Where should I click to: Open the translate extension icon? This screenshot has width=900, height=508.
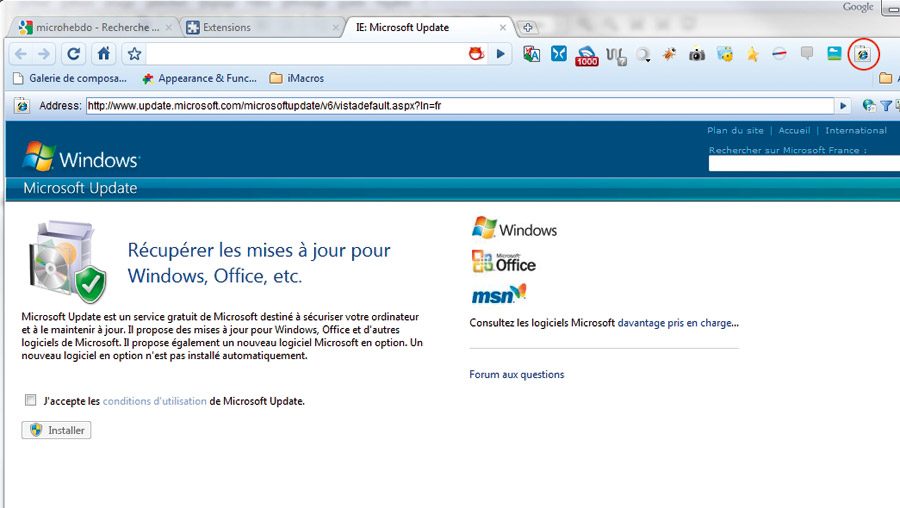(532, 54)
